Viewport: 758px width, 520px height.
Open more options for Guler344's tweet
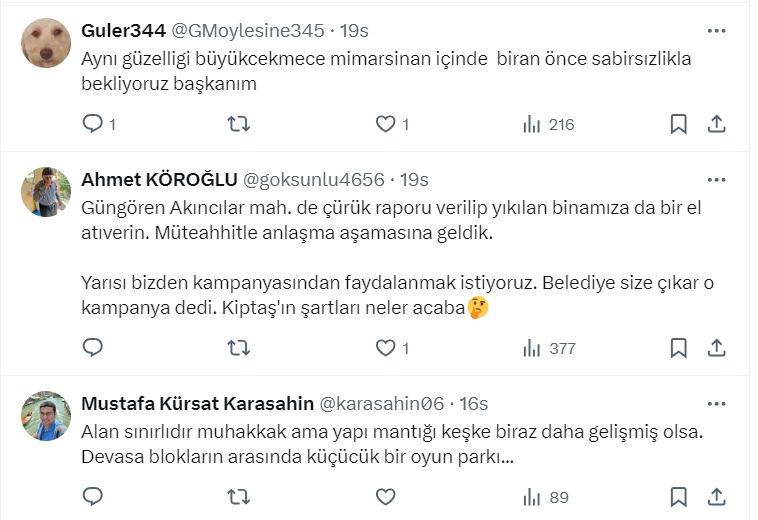(716, 31)
